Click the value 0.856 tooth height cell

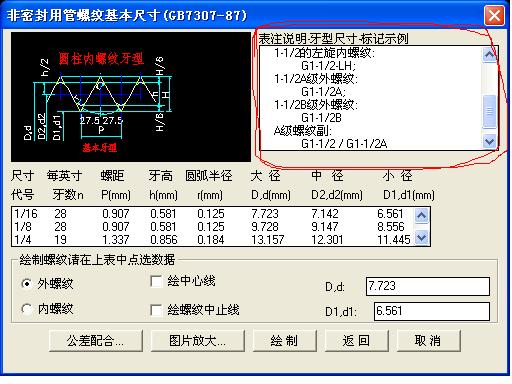click(164, 240)
